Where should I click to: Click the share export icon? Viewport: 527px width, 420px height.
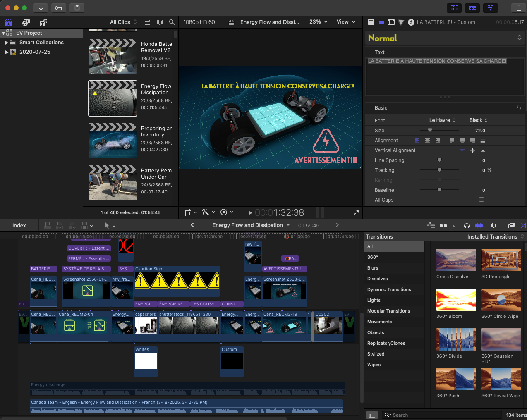519,8
